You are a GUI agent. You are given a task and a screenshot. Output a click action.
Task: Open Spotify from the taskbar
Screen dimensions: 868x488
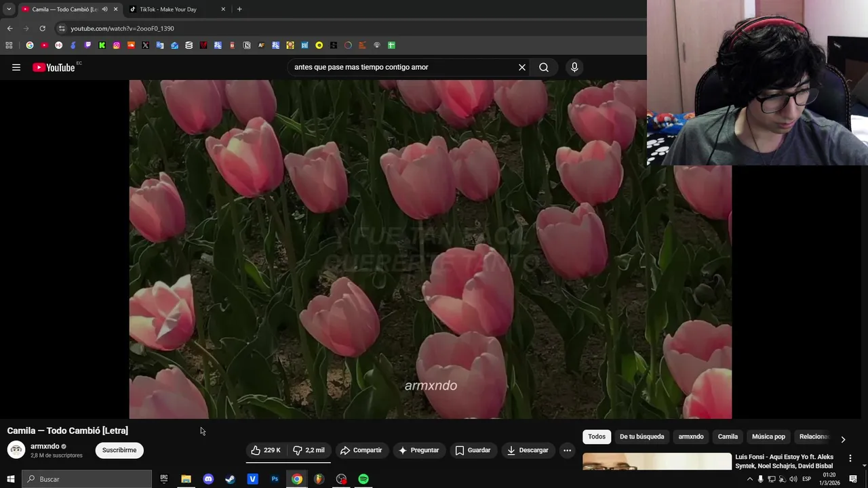tap(363, 479)
